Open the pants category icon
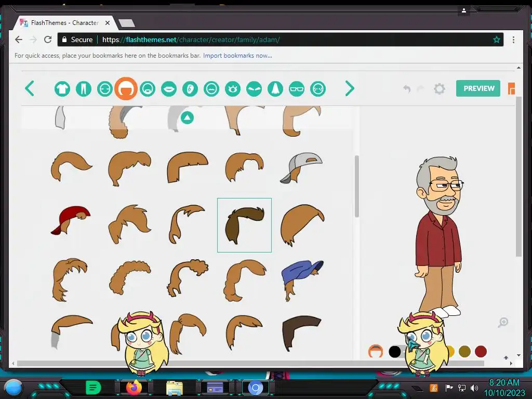 (84, 89)
